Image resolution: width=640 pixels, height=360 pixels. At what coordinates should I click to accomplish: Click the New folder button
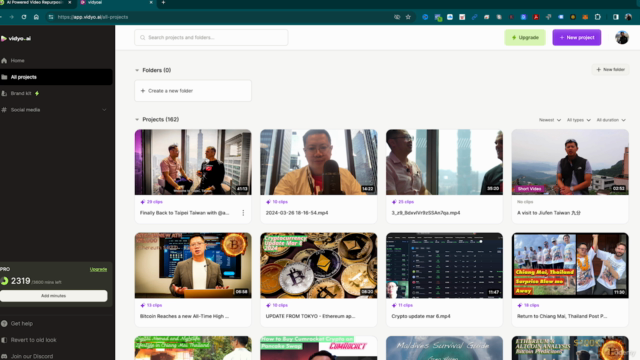(x=611, y=70)
